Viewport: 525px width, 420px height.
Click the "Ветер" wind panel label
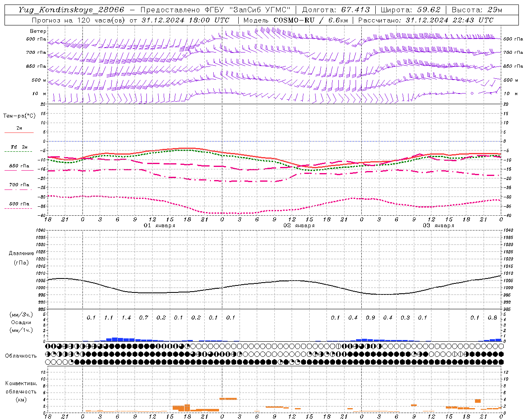tap(38, 31)
